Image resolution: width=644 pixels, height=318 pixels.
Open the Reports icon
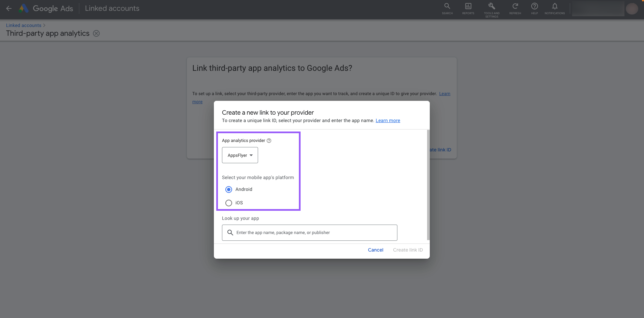[468, 9]
